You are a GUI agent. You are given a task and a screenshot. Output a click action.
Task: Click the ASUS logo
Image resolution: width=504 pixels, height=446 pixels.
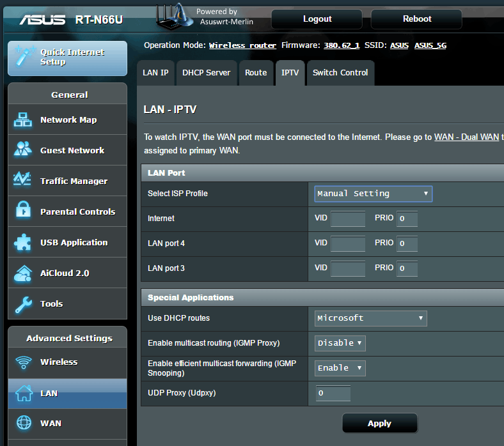(42, 20)
